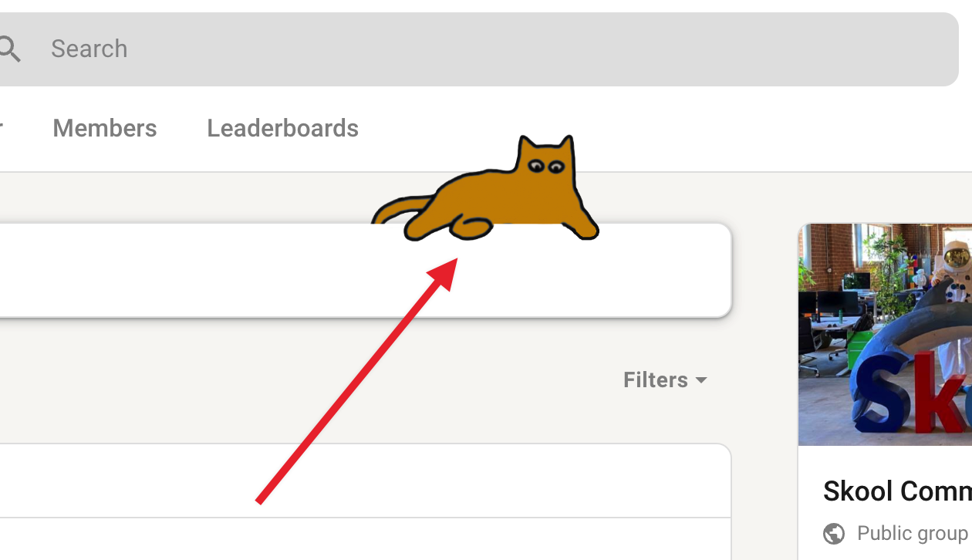Click the white banner the arrow points to
The image size is (972, 560).
[363, 270]
